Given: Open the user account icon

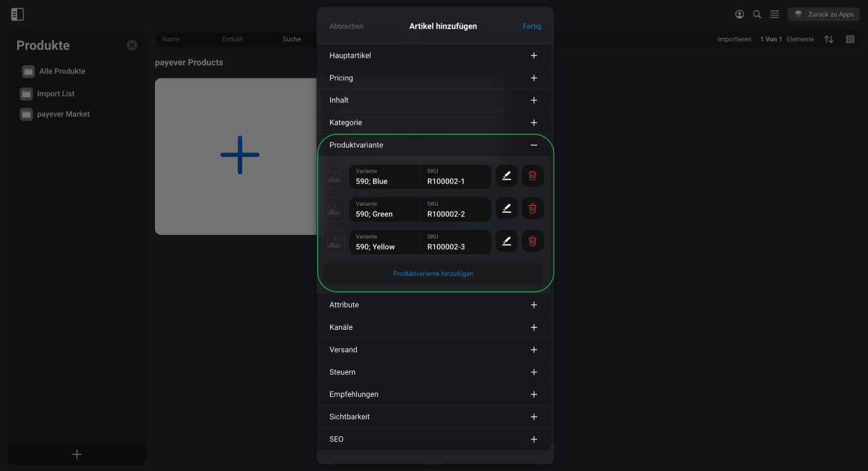Looking at the screenshot, I should (740, 14).
